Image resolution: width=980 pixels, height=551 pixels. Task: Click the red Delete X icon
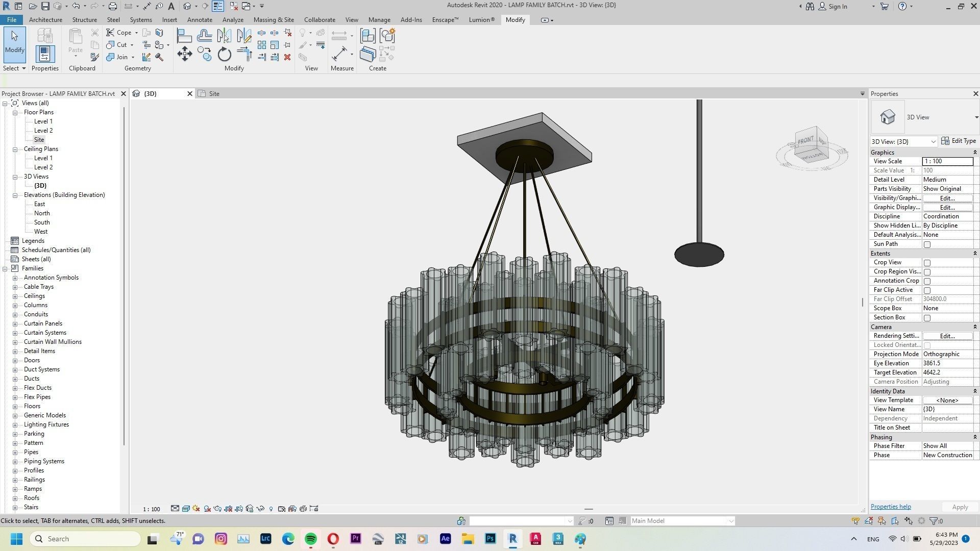(x=287, y=57)
